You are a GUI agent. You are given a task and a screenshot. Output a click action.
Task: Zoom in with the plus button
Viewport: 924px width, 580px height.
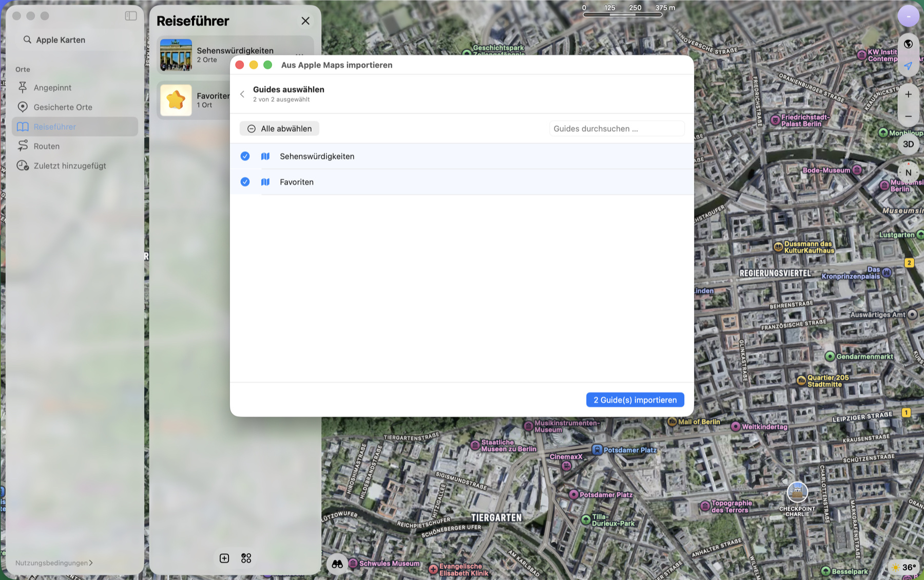point(908,95)
